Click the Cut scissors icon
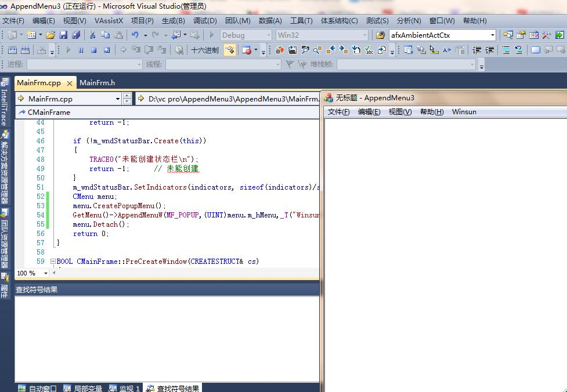Image resolution: width=567 pixels, height=392 pixels. click(x=92, y=35)
